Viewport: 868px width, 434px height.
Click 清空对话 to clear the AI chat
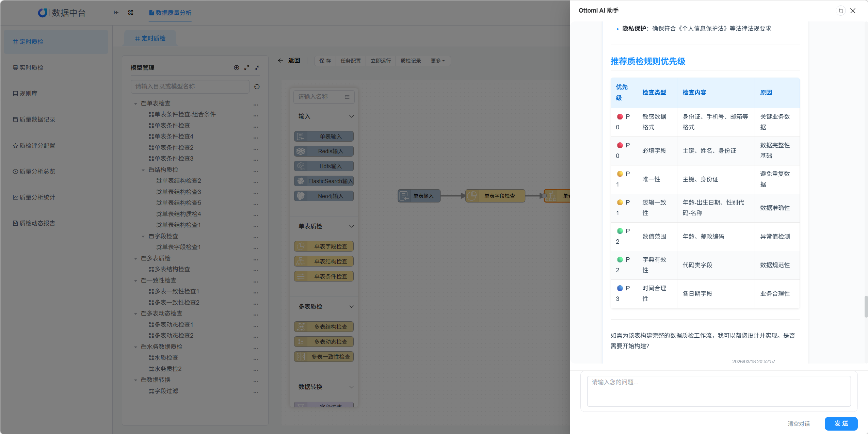point(799,423)
